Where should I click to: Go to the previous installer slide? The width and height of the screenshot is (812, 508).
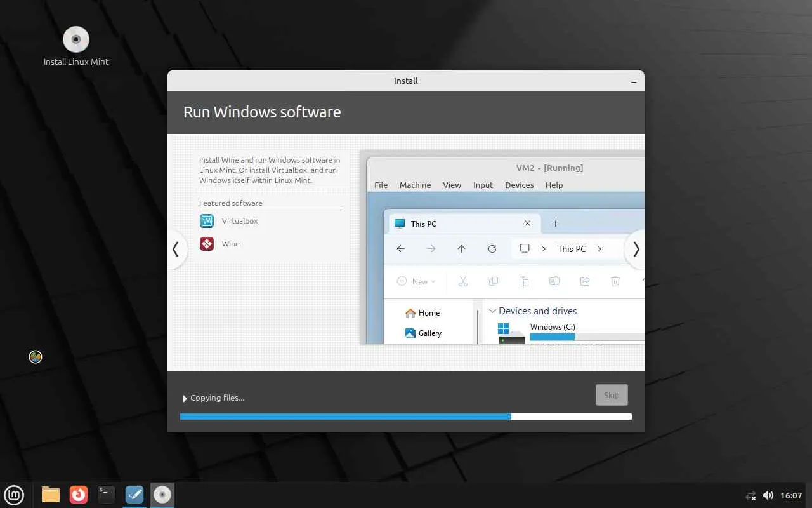176,249
